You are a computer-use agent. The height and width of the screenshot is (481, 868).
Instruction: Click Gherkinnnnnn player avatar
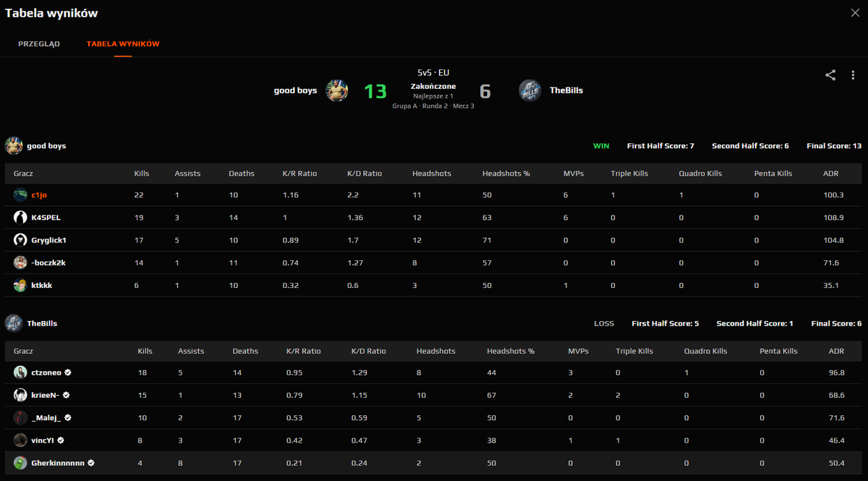pyautogui.click(x=20, y=462)
